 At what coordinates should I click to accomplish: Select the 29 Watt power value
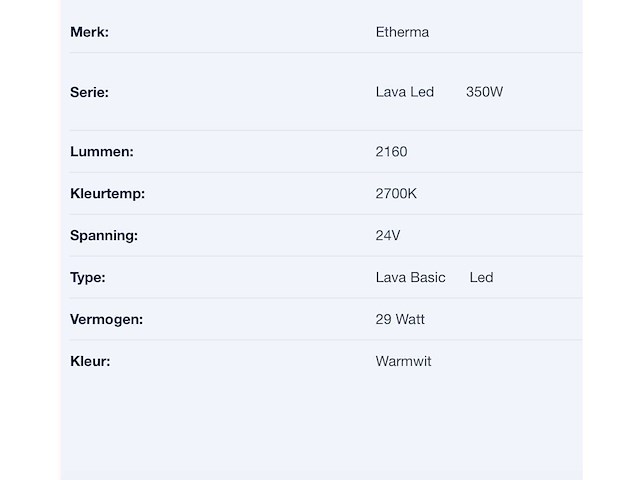pyautogui.click(x=400, y=319)
